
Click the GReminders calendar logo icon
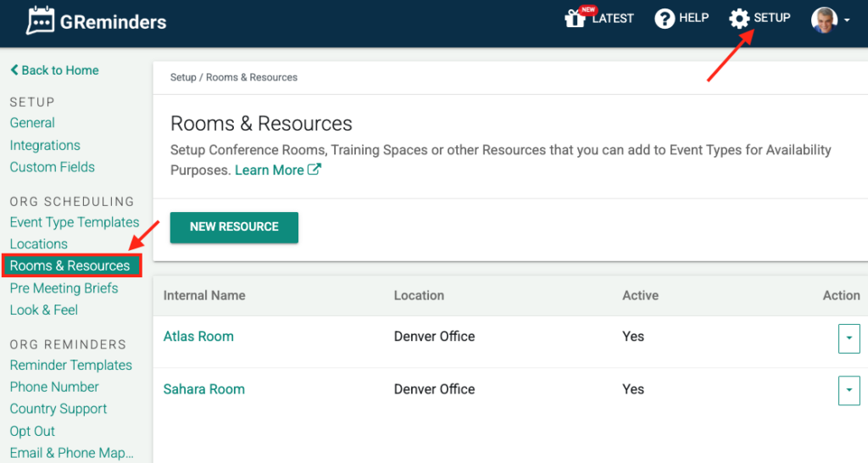40,21
